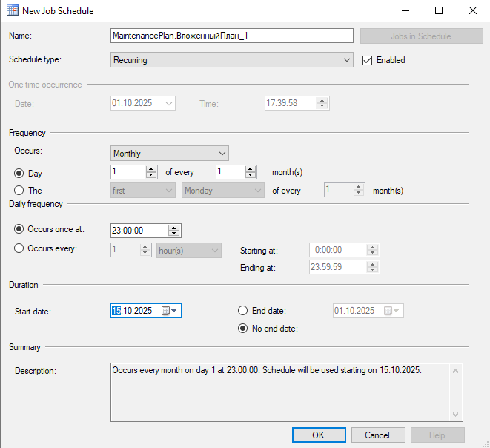Open the Start date calendar picker
The width and height of the screenshot is (490, 448).
tap(170, 311)
